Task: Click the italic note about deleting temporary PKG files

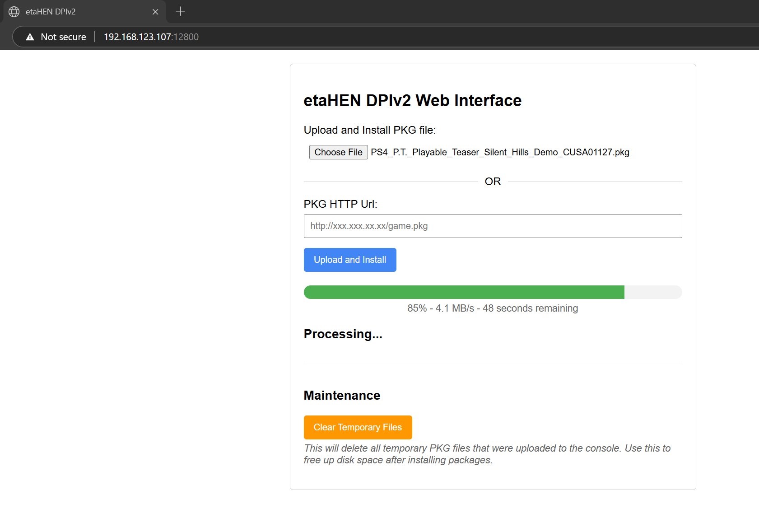Action: (x=487, y=454)
